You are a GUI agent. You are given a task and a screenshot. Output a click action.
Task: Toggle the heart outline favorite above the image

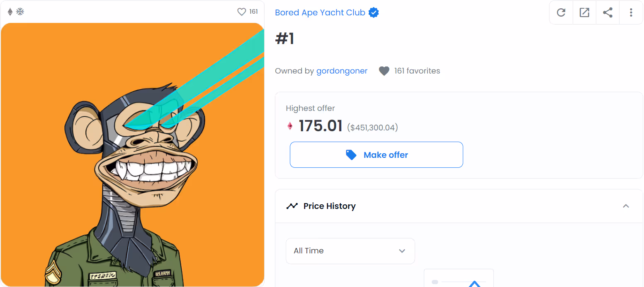241,12
